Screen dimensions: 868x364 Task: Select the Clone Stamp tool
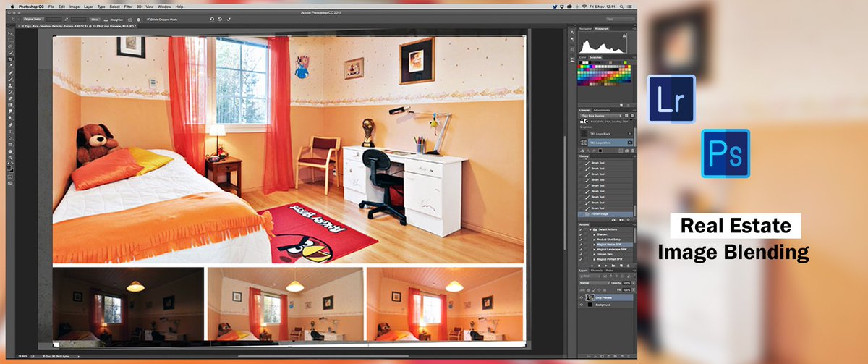pyautogui.click(x=11, y=85)
